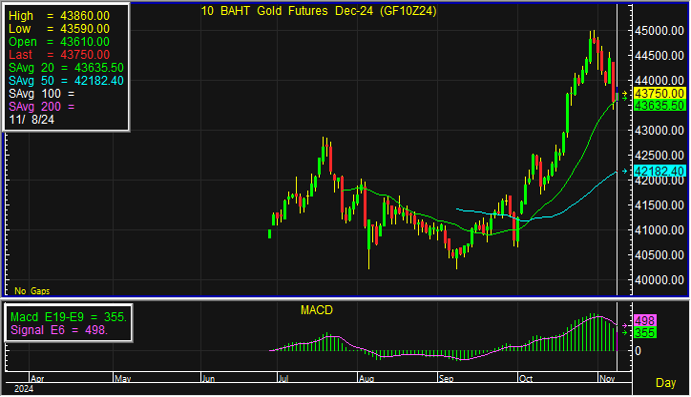
Task: Click the cyan arrow beside 42182.40 label
Action: pos(624,171)
